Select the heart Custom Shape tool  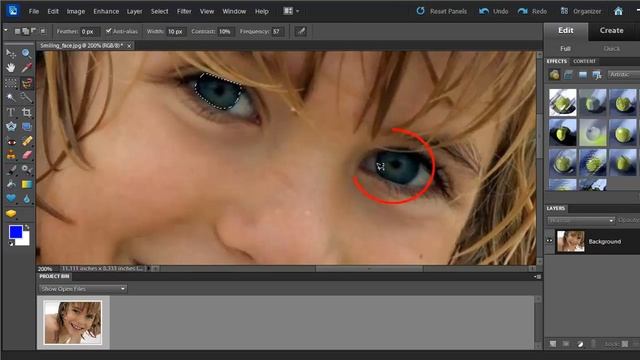coord(11,198)
